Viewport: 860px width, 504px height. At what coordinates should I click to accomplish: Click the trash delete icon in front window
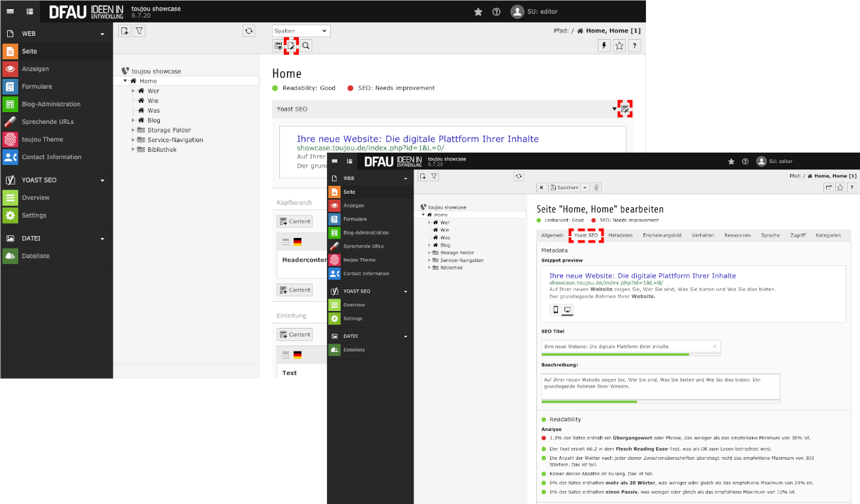(x=596, y=187)
